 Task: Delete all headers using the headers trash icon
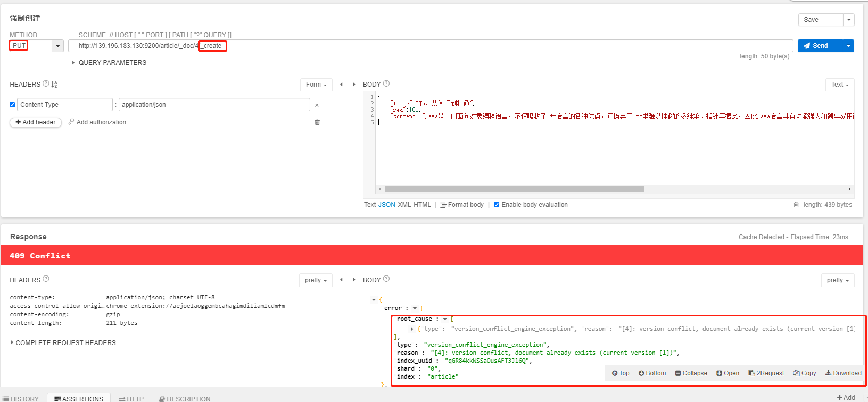pos(317,122)
